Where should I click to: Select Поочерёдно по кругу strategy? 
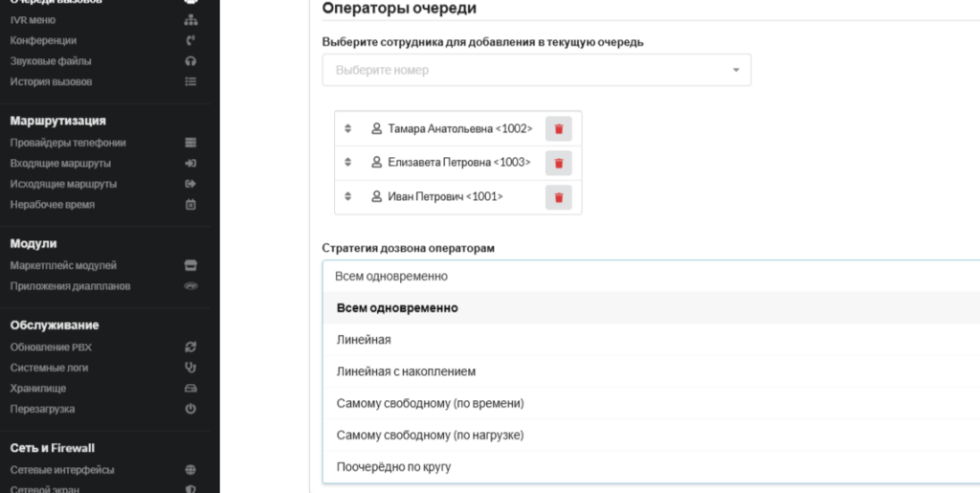pyautogui.click(x=651, y=467)
